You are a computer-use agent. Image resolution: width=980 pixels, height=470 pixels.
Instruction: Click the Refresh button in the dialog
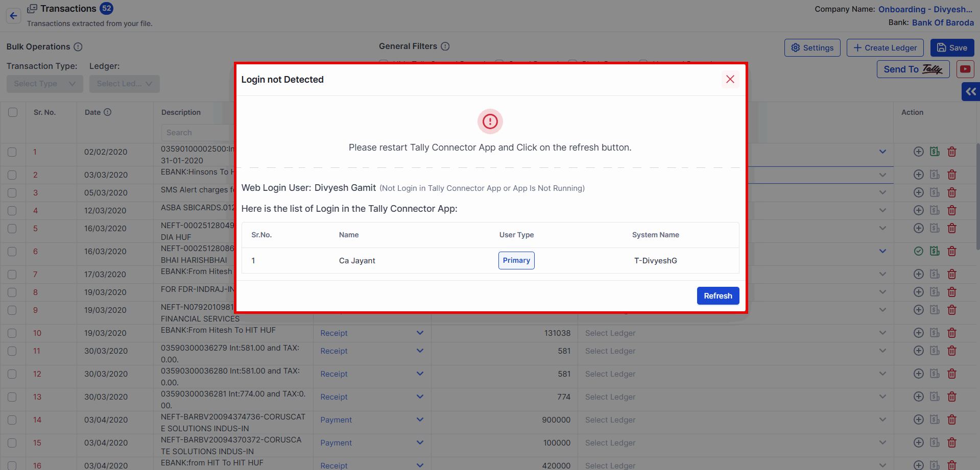[718, 296]
